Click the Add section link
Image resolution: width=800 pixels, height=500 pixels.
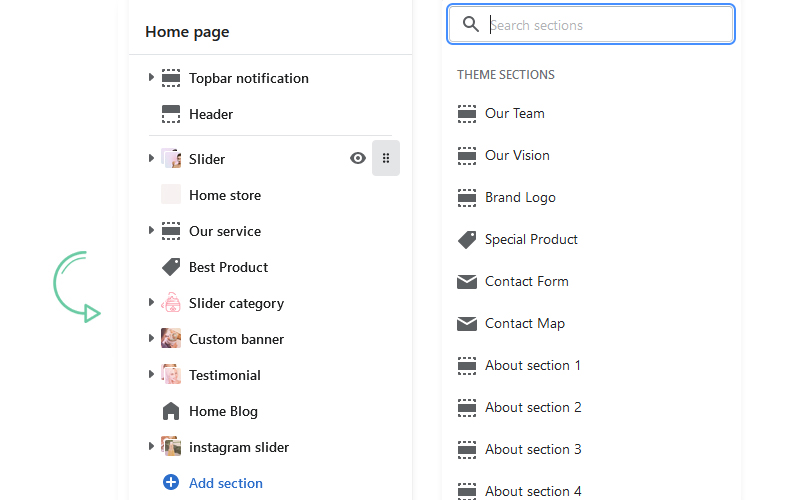coord(226,483)
